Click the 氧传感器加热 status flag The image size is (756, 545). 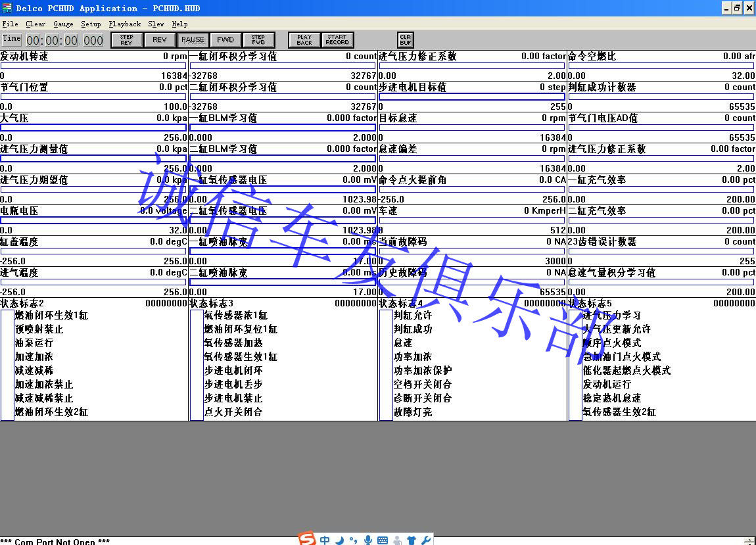[233, 343]
